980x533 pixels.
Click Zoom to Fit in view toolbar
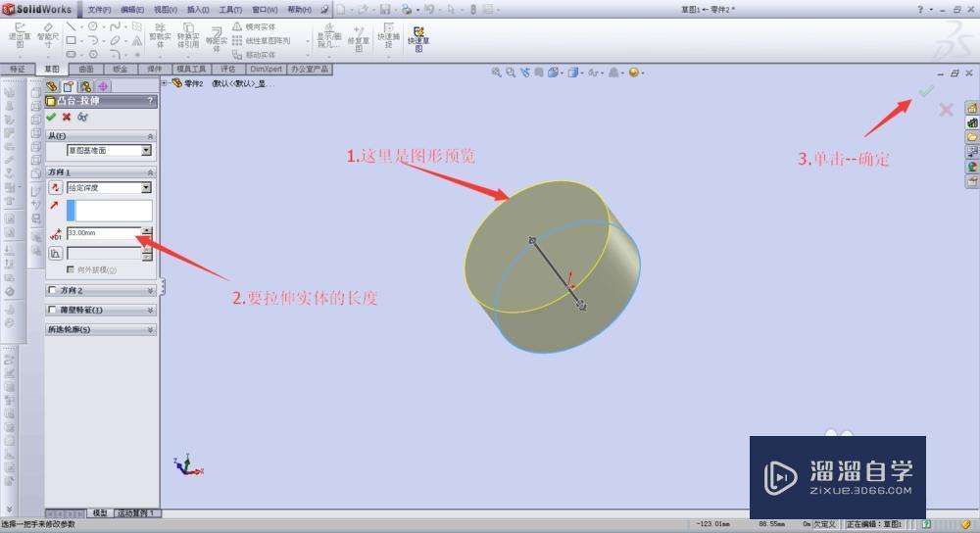(496, 73)
